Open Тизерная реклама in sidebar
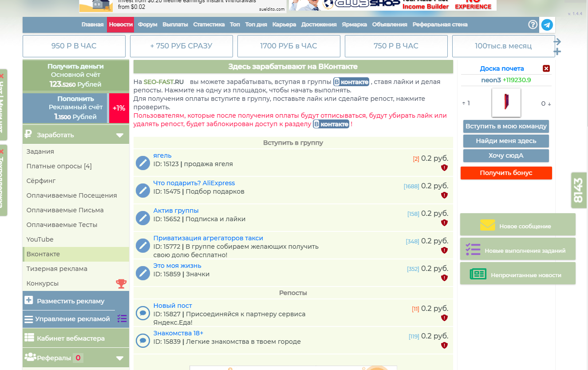 76,269
